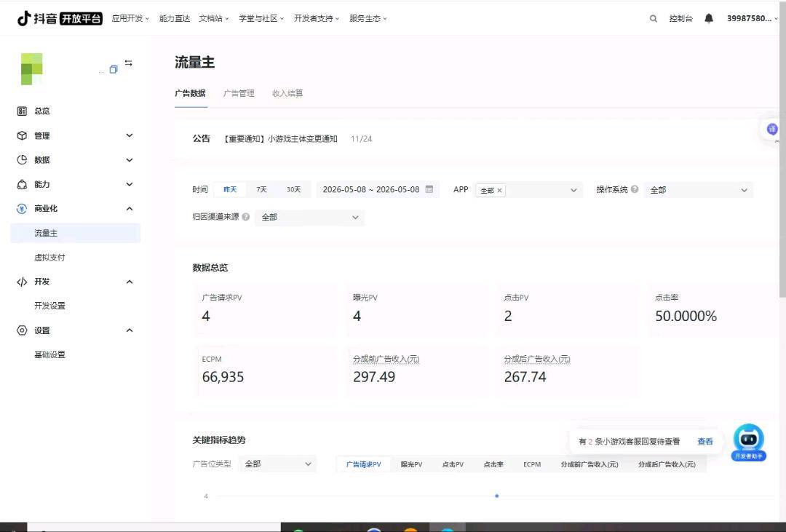
Task: Open the 操作系统 dropdown
Action: 698,190
